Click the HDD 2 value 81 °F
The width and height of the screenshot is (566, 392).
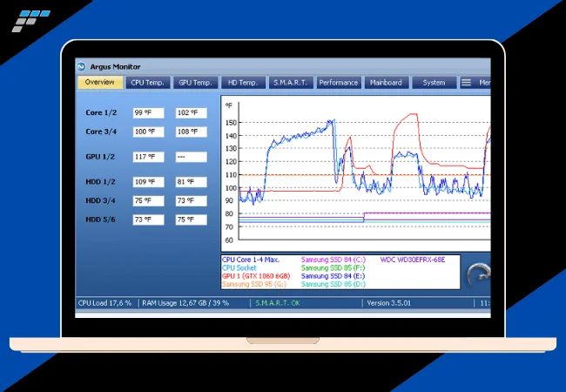pyautogui.click(x=192, y=182)
